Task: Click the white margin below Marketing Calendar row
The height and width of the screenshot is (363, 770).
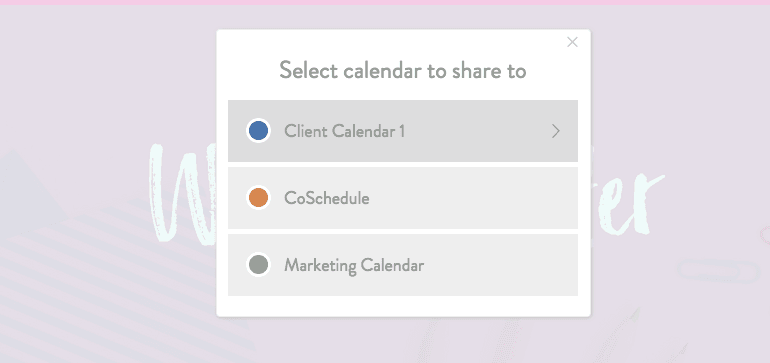Action: click(x=403, y=306)
